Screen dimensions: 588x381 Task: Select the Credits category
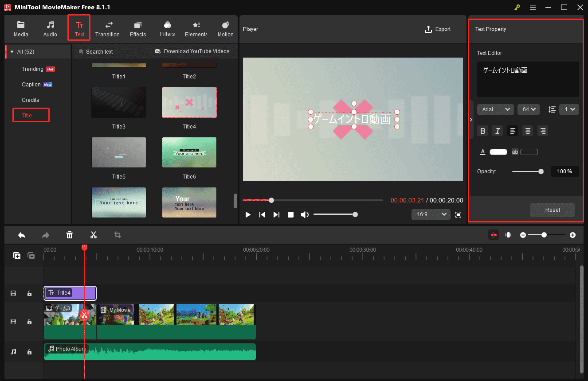31,100
